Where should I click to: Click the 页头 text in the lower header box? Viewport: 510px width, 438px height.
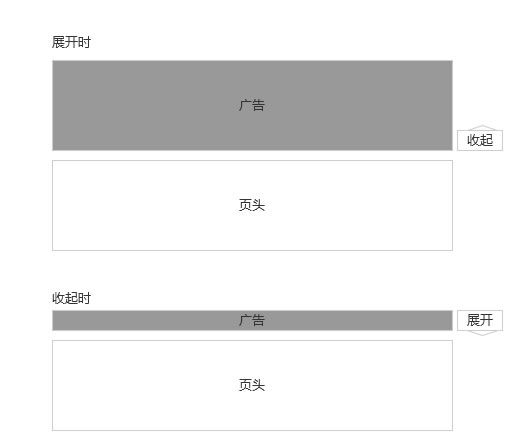point(252,385)
